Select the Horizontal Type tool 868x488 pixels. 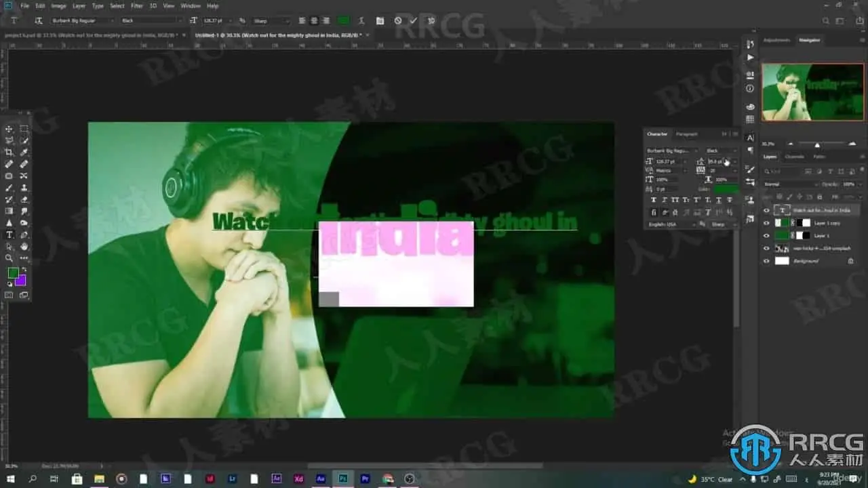[9, 235]
